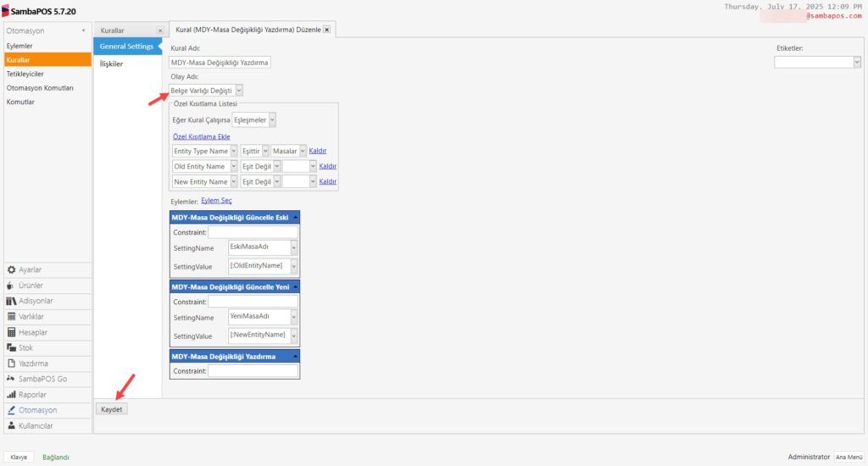
Task: Click the Constraint field under Güncelle Yeni
Action: 253,302
